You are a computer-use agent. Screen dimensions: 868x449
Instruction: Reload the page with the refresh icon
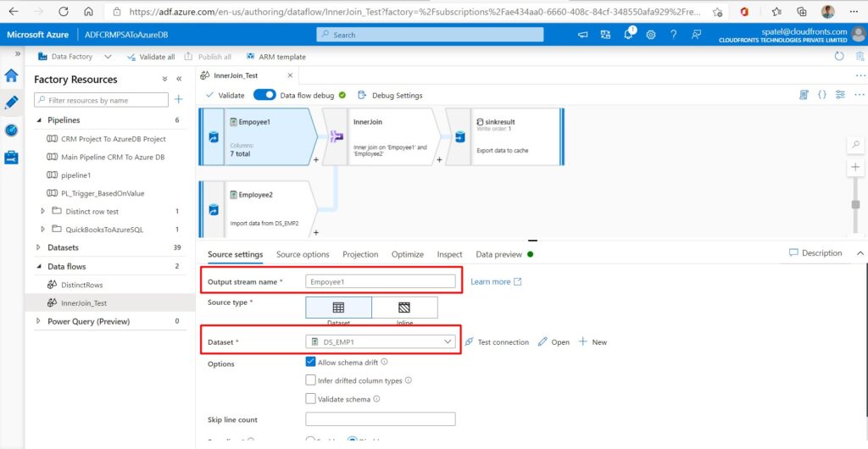point(64,12)
